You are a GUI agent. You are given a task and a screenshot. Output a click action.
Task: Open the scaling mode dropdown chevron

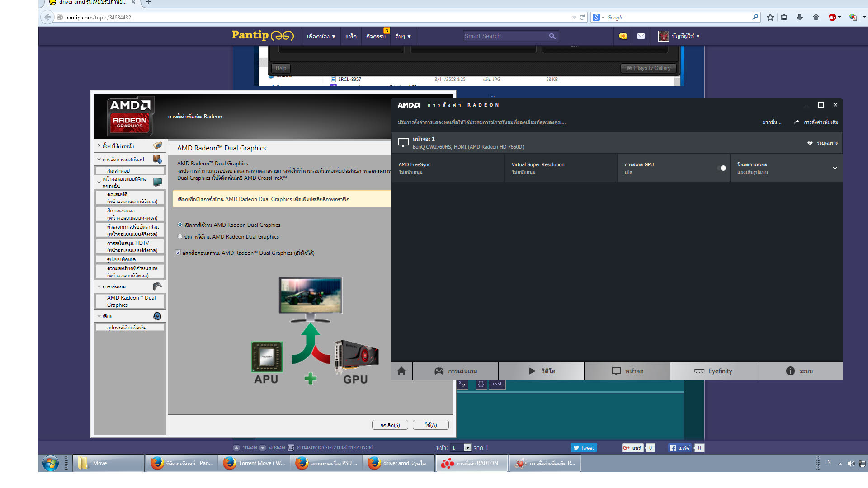click(x=835, y=168)
